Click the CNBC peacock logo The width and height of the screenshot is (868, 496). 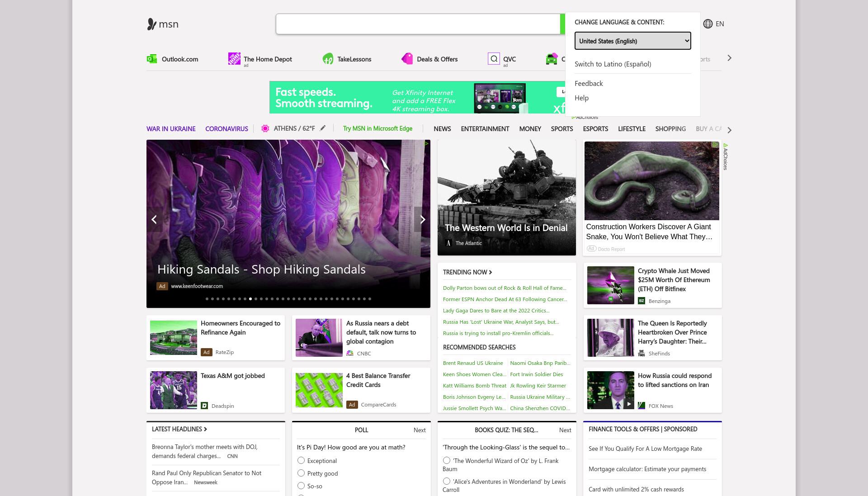pyautogui.click(x=350, y=354)
